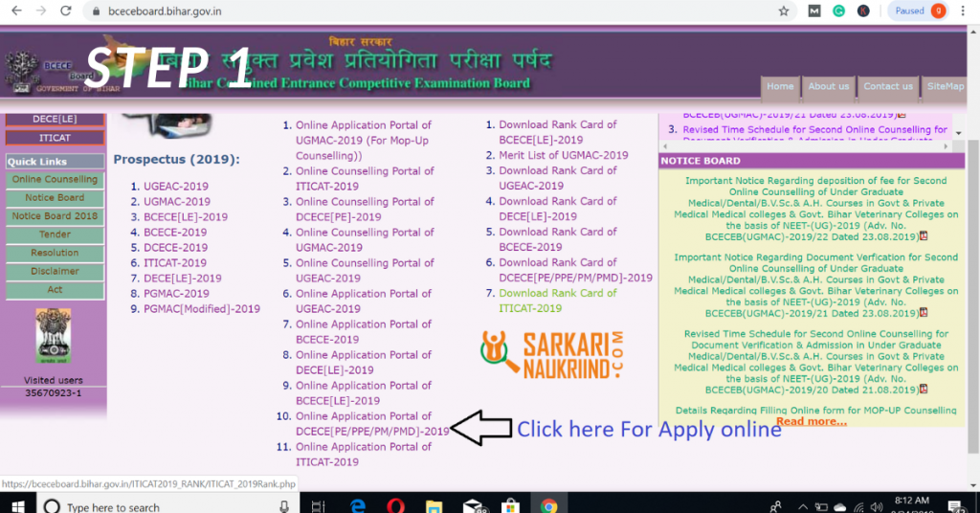Open File Explorer from the taskbar
The width and height of the screenshot is (980, 513).
[434, 505]
